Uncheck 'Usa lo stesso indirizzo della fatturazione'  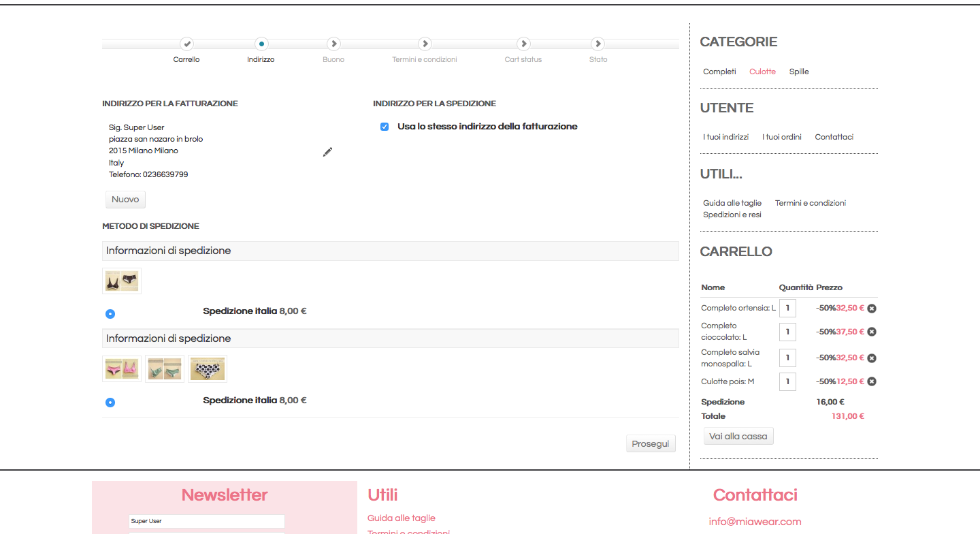click(385, 127)
